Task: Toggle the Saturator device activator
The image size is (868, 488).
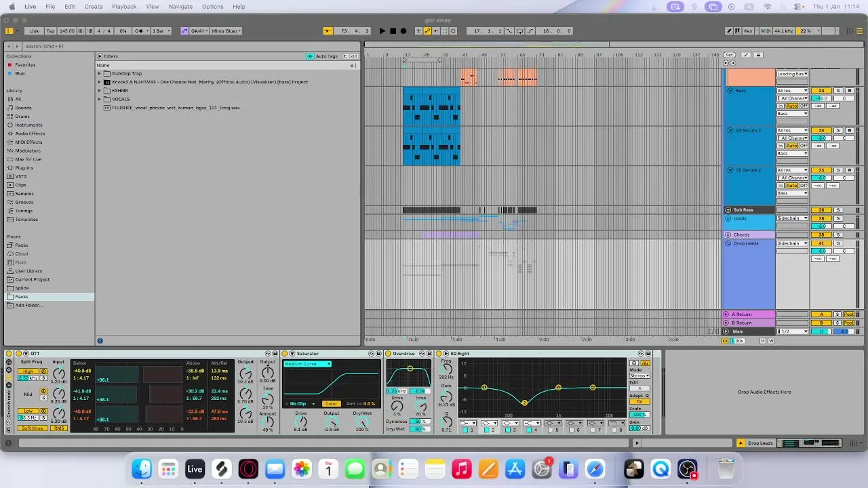Action: (285, 353)
